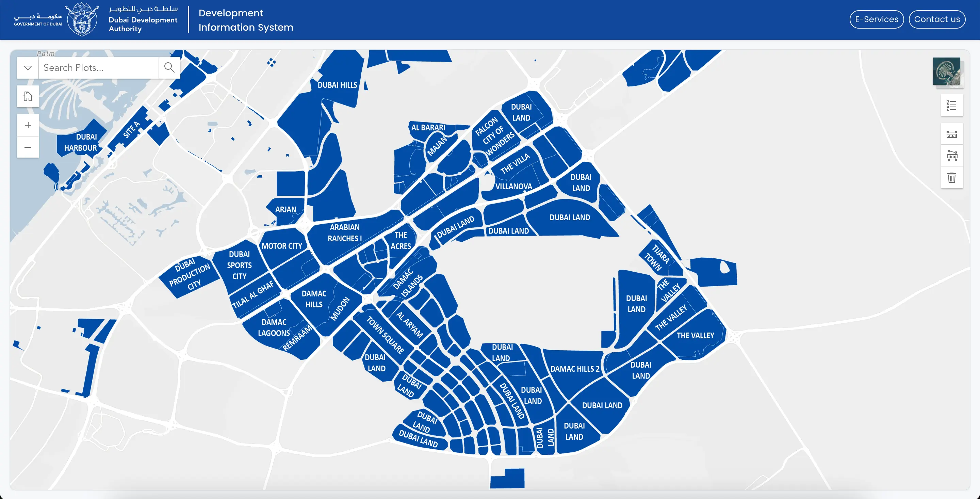Select the AL ARYAM area label
980x499 pixels.
(x=410, y=325)
